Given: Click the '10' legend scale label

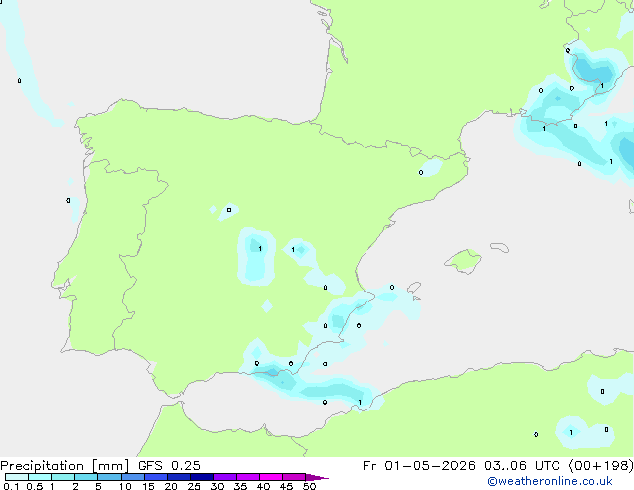Looking at the screenshot, I should [x=125, y=486].
